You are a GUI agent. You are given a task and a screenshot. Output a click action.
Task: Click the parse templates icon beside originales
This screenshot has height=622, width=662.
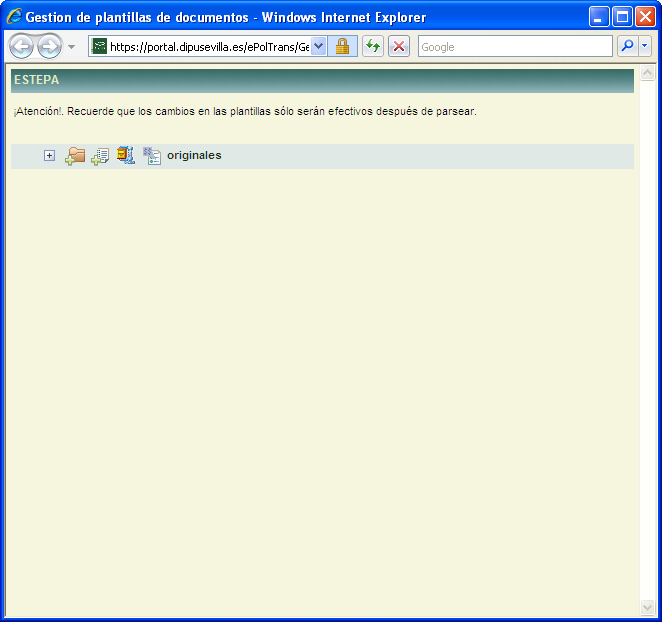click(x=152, y=156)
